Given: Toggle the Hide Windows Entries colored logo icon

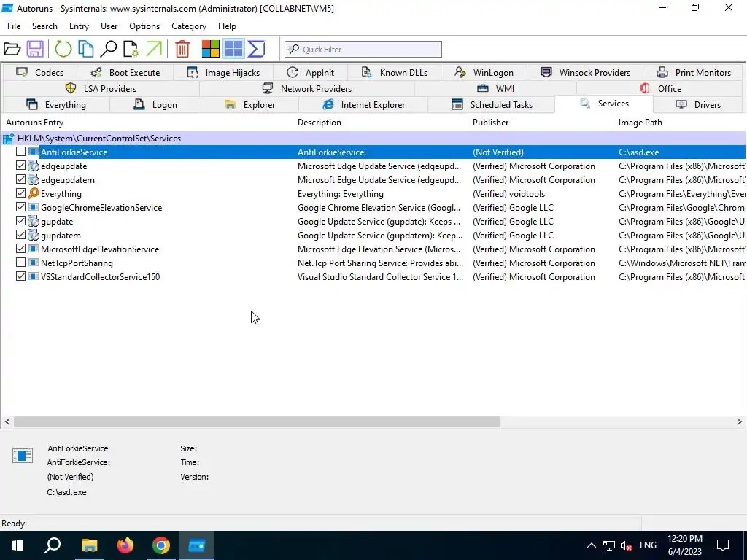Looking at the screenshot, I should pos(211,49).
